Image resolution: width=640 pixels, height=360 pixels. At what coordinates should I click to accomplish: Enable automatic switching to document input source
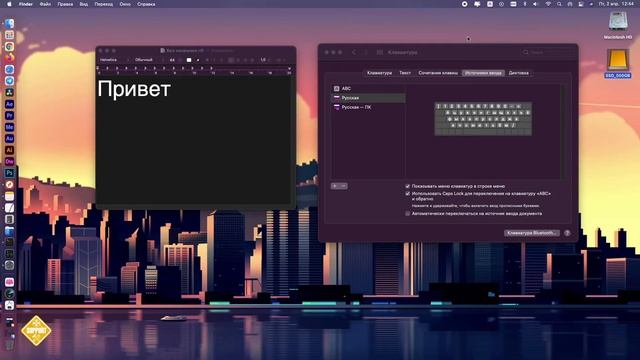coord(407,213)
